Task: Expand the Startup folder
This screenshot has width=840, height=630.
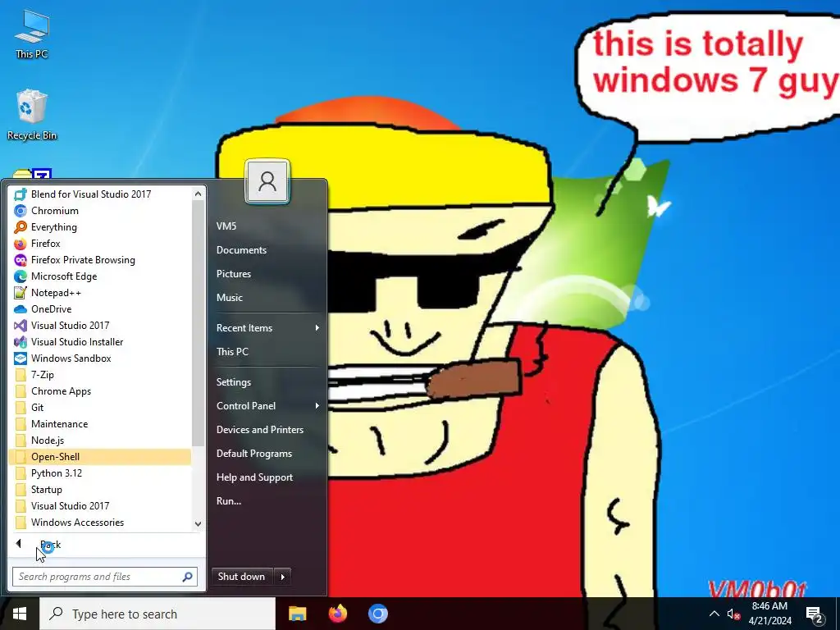Action: pos(99,490)
